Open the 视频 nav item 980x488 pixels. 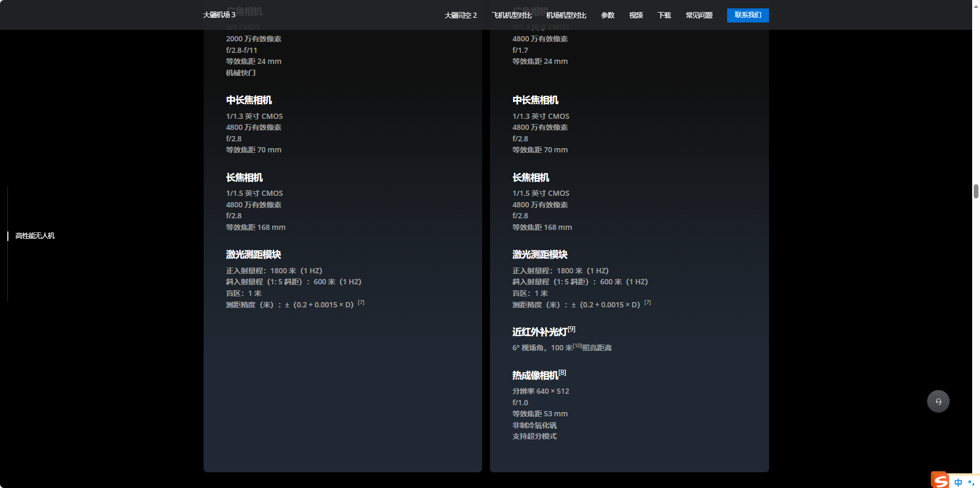click(x=636, y=15)
